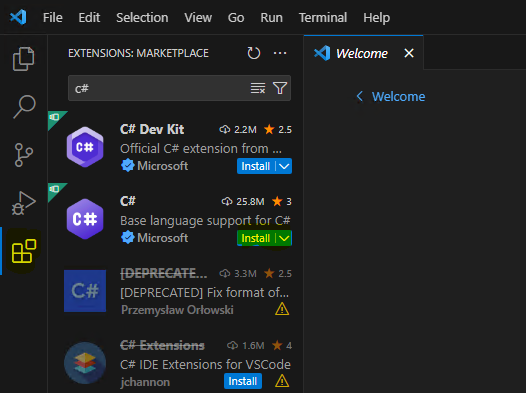
Task: Open the Search view icon
Action: coord(24,107)
